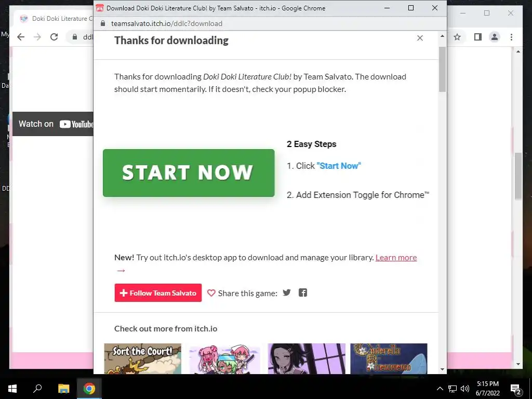Click the background page scrollbar thumb
This screenshot has width=532, height=399.
click(518, 176)
